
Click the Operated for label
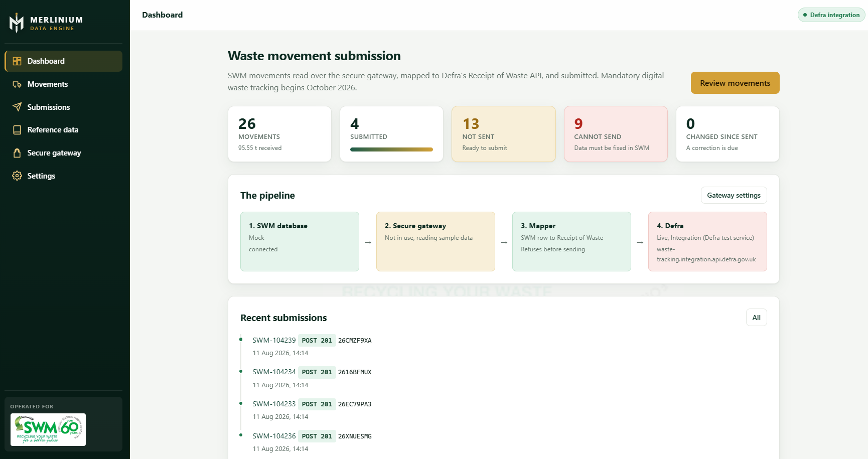(32, 406)
